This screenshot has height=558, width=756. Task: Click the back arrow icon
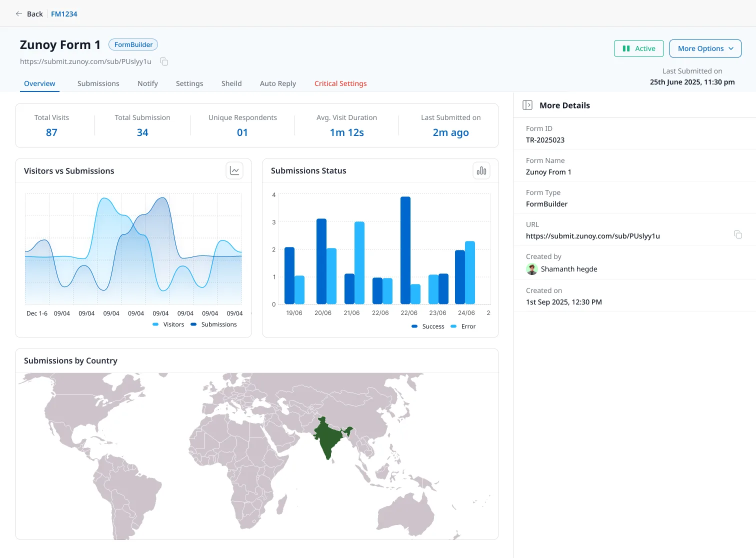pyautogui.click(x=19, y=14)
